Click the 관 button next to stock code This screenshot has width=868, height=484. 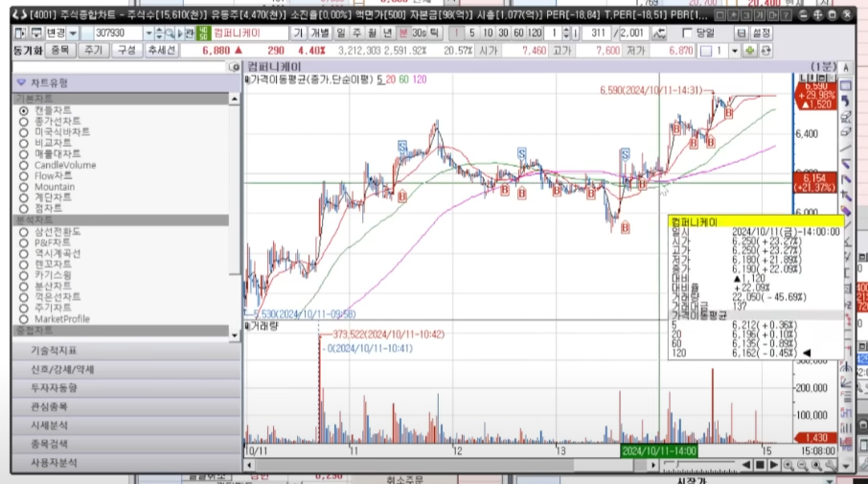coord(190,34)
